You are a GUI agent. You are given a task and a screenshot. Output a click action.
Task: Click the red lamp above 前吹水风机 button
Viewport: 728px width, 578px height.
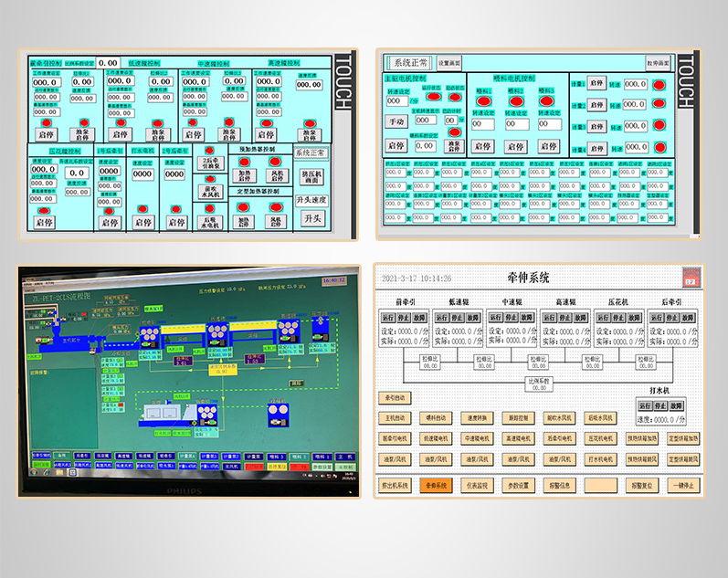pos(211,178)
